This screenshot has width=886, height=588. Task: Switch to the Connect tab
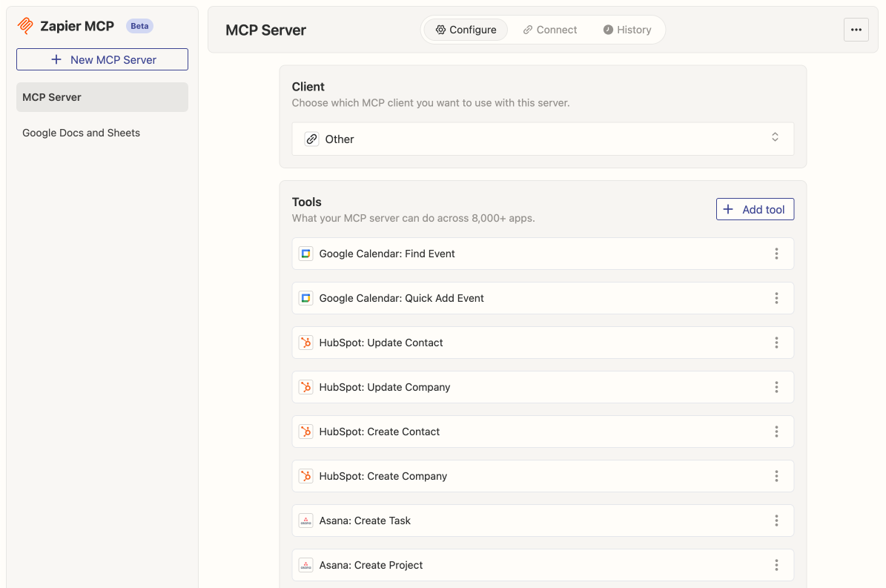pos(550,30)
